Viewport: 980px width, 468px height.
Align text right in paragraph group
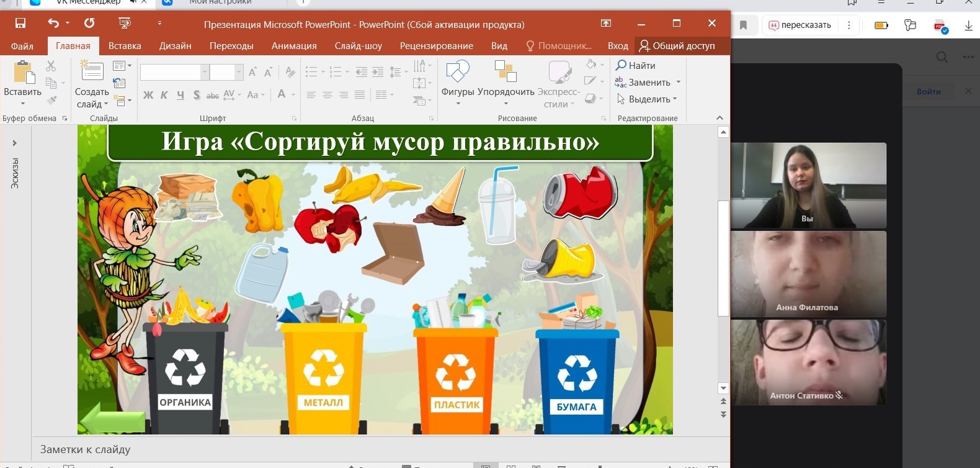click(x=344, y=95)
